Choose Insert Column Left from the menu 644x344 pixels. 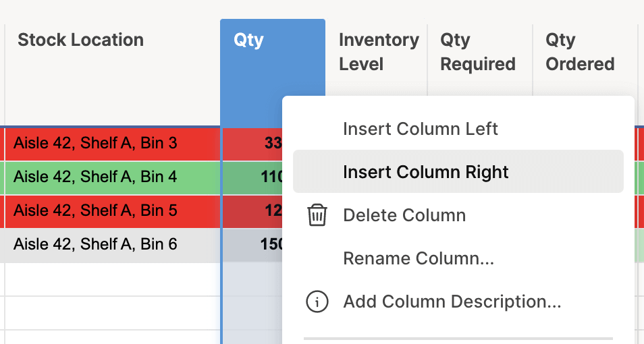click(420, 129)
